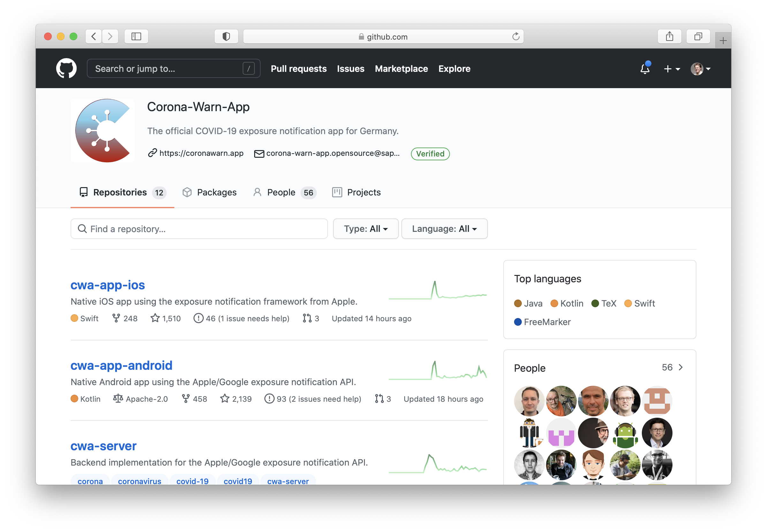Screen dimensions: 767x532
Task: Click Find a repository search box
Action: point(199,229)
